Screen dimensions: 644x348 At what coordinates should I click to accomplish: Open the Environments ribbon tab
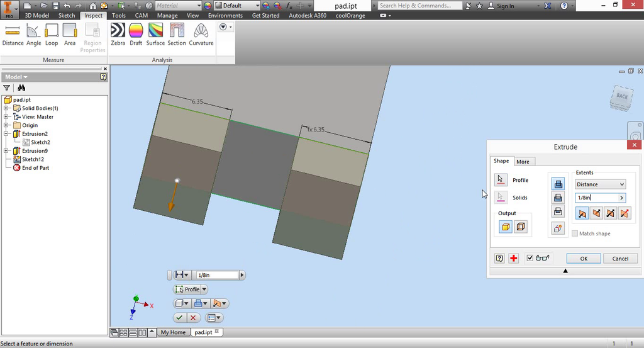coord(225,16)
